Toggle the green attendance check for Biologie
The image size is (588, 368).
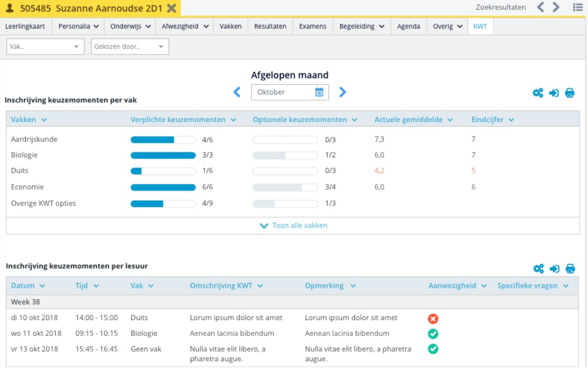tap(433, 334)
